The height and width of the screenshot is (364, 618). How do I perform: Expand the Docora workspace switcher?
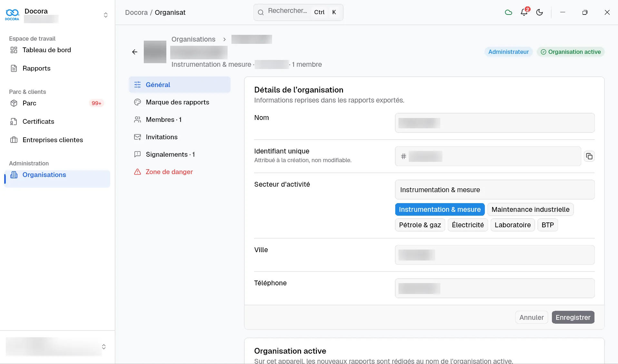click(105, 15)
